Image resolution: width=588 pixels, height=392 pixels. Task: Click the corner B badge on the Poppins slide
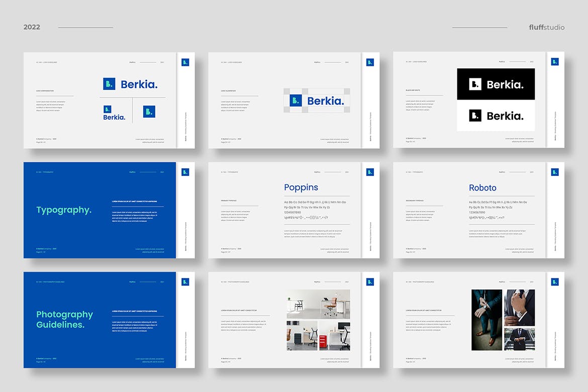(370, 172)
